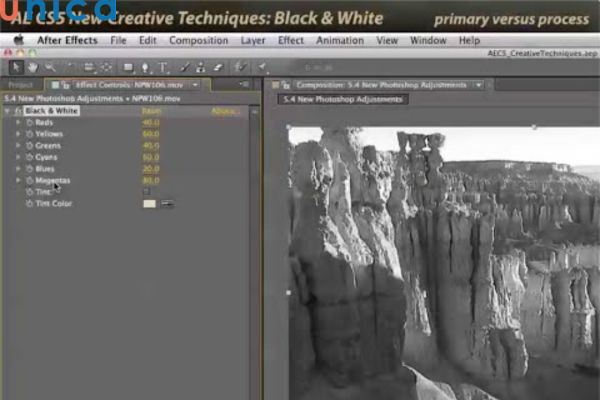Select the Brush tool
This screenshot has height=400, width=600.
pos(184,67)
